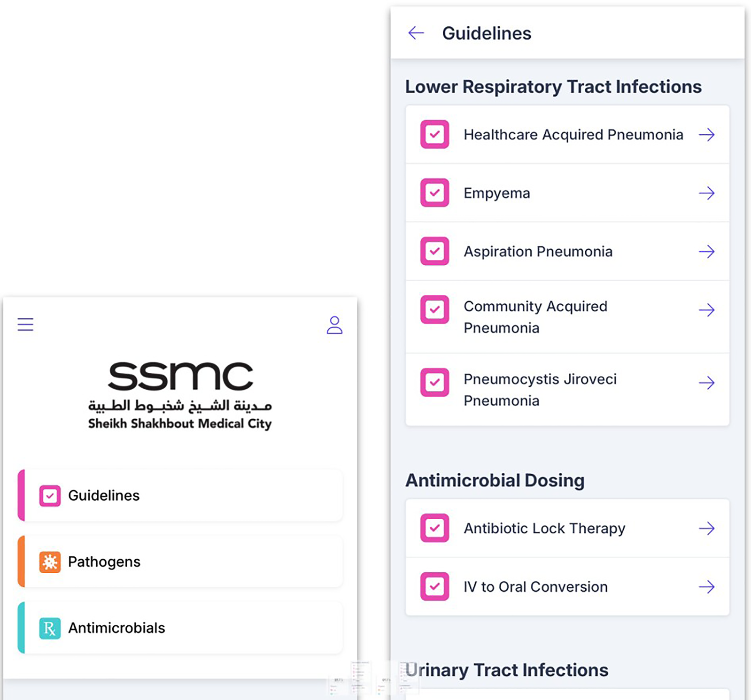Click the Empyema checkmark icon
The width and height of the screenshot is (751, 700).
click(434, 193)
